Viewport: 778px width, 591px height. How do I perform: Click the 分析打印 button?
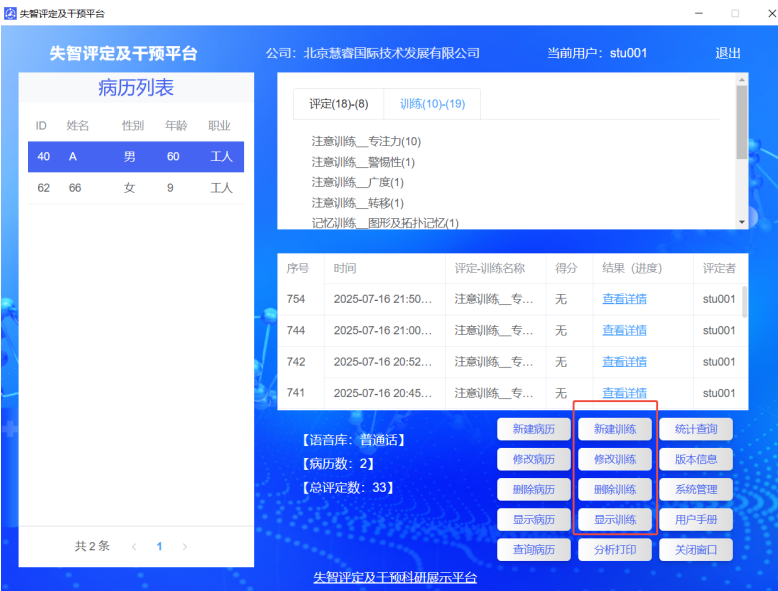coord(615,549)
